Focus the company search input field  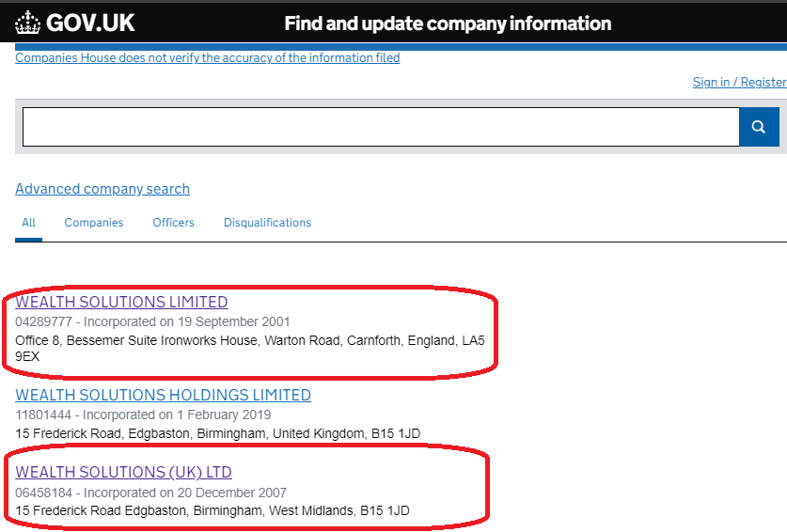click(380, 127)
